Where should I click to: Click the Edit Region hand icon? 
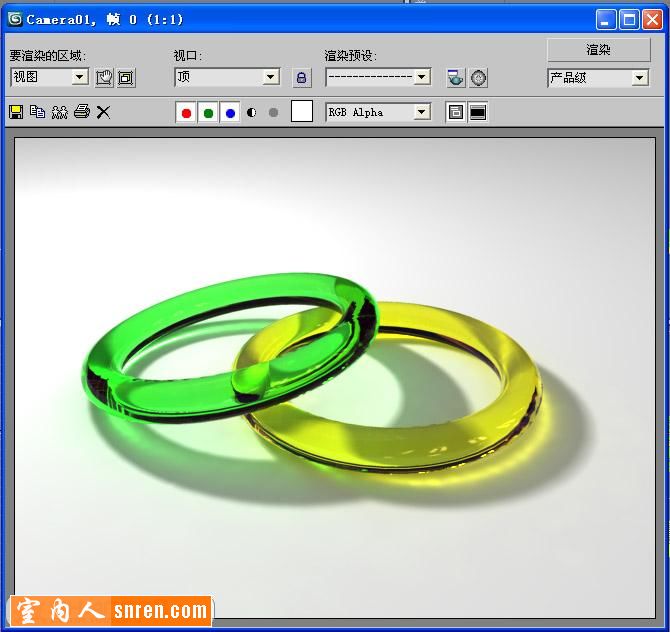point(104,78)
